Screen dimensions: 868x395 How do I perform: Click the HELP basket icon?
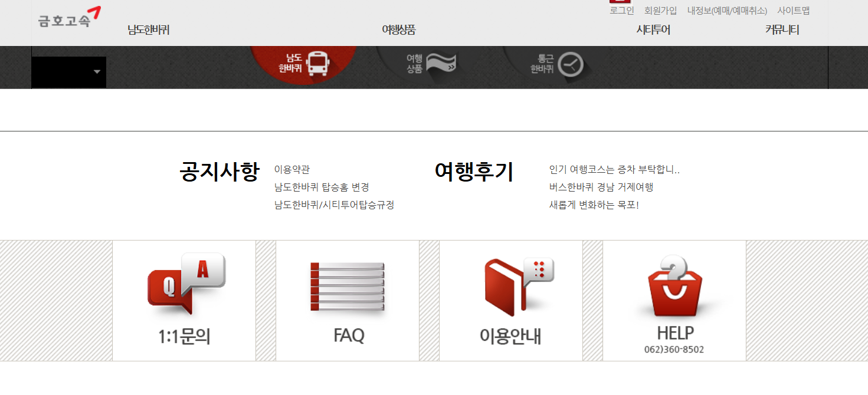point(675,287)
